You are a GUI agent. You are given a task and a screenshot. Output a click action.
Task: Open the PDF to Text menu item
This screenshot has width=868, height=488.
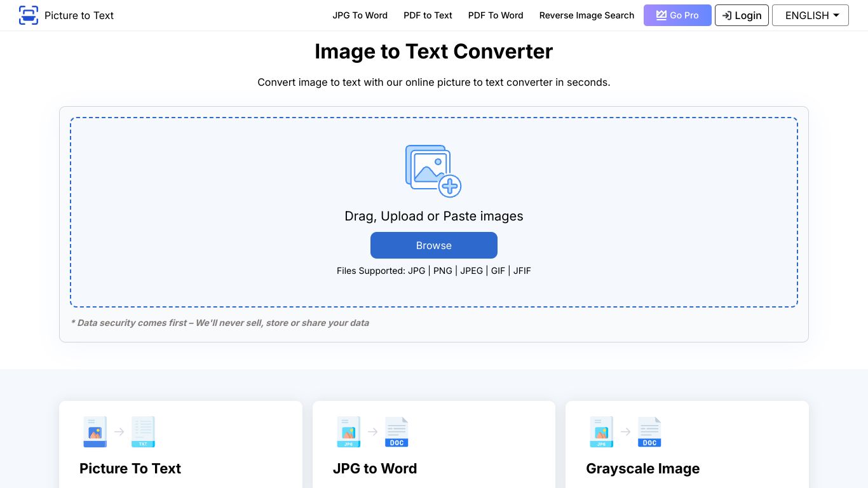click(428, 15)
